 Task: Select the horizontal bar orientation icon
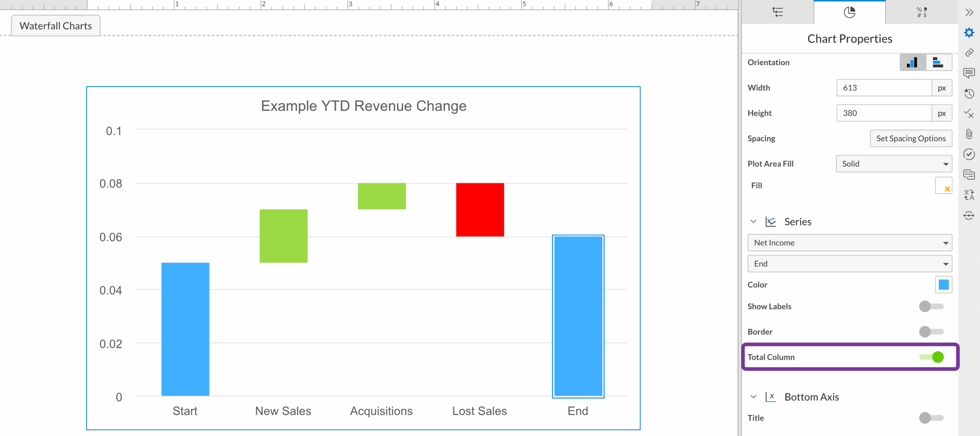click(x=938, y=62)
